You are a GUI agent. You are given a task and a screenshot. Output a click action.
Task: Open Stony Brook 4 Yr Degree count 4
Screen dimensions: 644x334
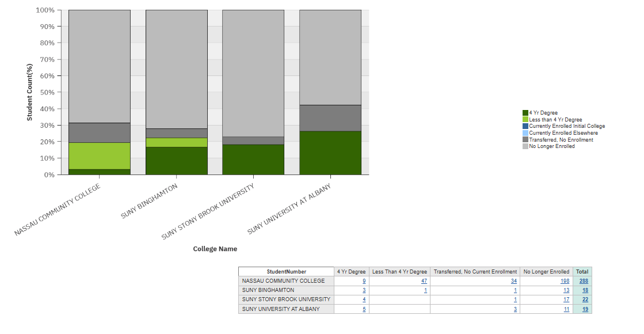[364, 299]
